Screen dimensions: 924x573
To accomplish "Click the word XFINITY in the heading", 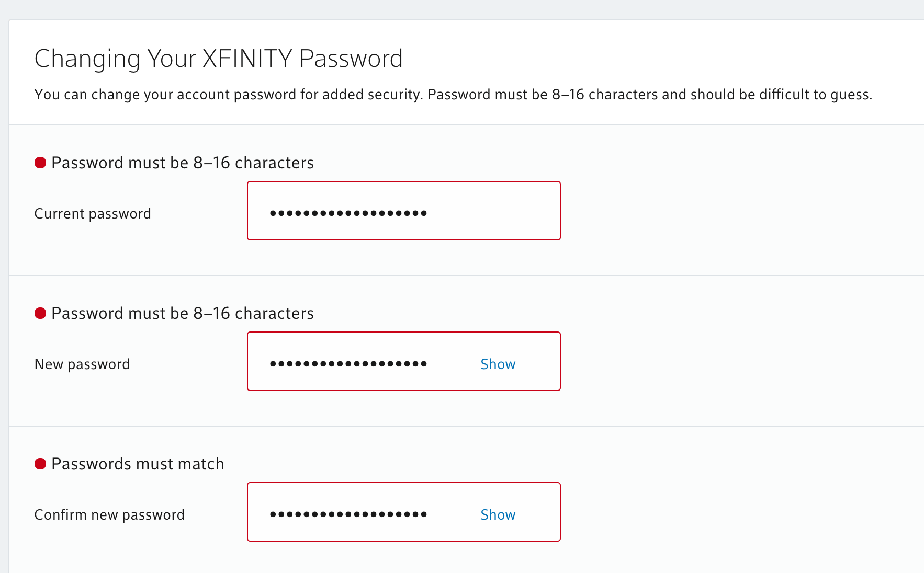I will click(x=247, y=58).
